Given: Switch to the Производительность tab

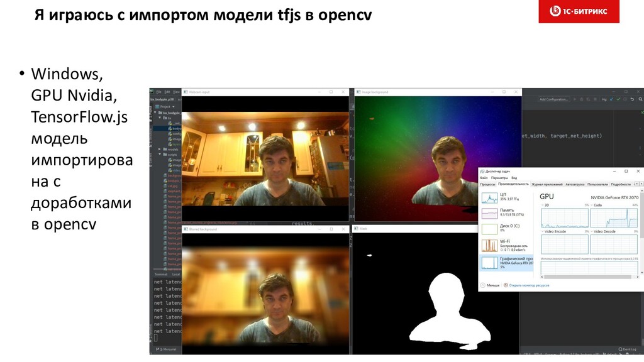Looking at the screenshot, I should (x=513, y=184).
